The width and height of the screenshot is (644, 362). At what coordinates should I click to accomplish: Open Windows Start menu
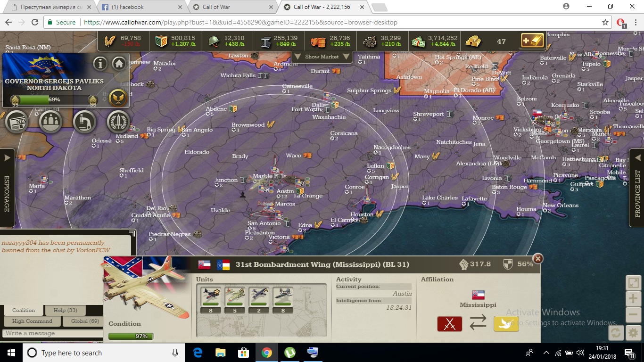point(11,353)
